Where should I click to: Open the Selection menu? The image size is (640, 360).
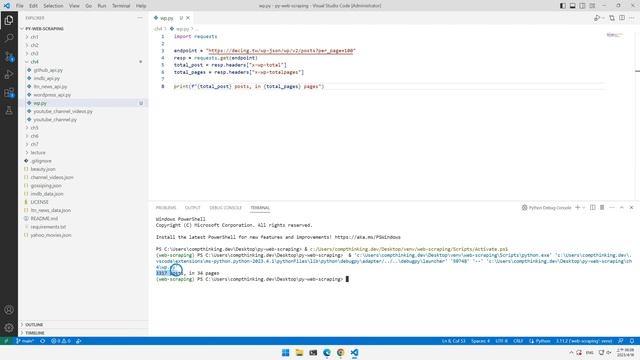point(53,6)
